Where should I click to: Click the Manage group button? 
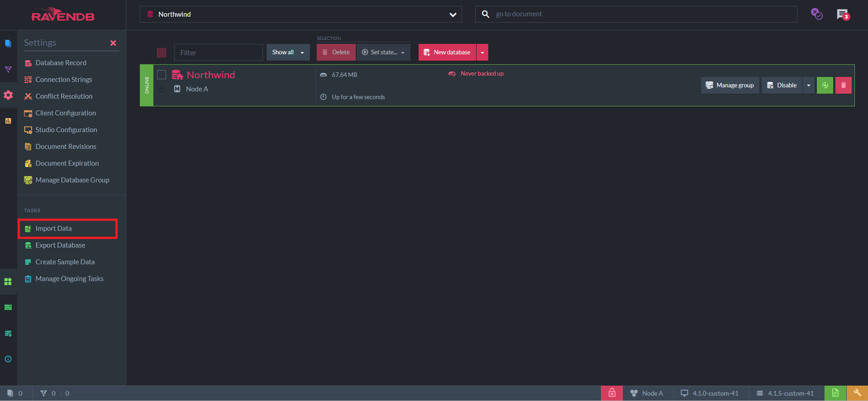[x=730, y=85]
